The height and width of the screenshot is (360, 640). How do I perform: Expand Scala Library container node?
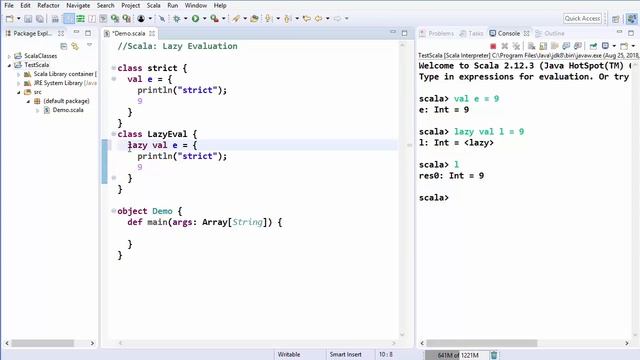coord(18,74)
